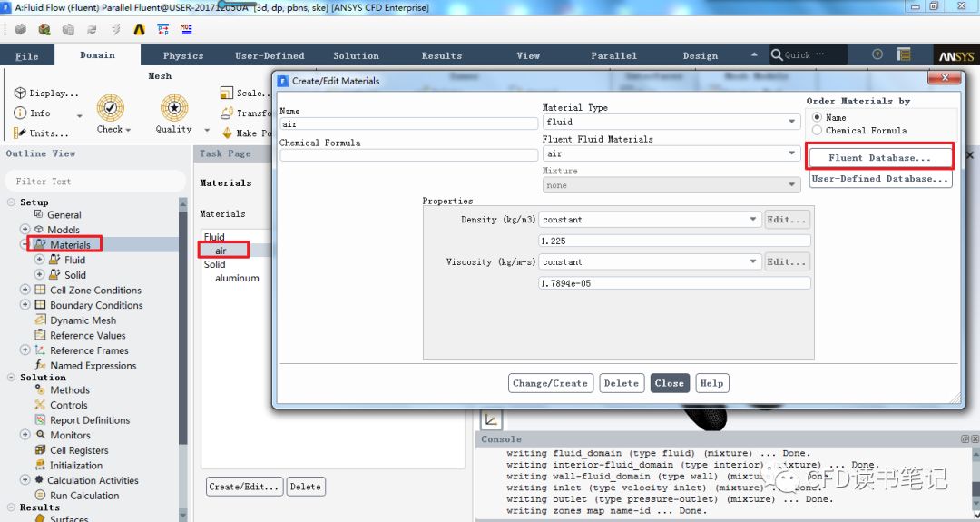Click the Methods tree icon
This screenshot has height=522, width=980.
pyautogui.click(x=39, y=390)
